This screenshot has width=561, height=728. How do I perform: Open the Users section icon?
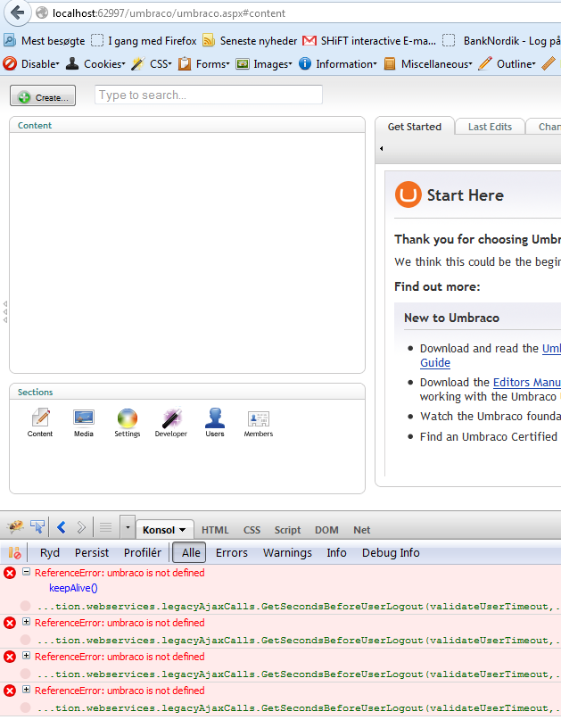pos(215,422)
